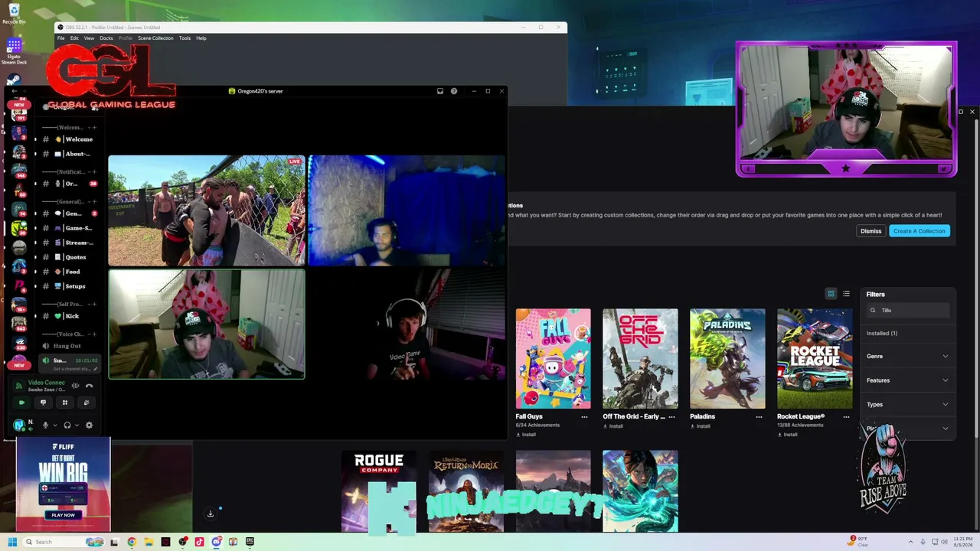Open the Edit menu in OBS
Image resolution: width=980 pixels, height=551 pixels.
[74, 38]
